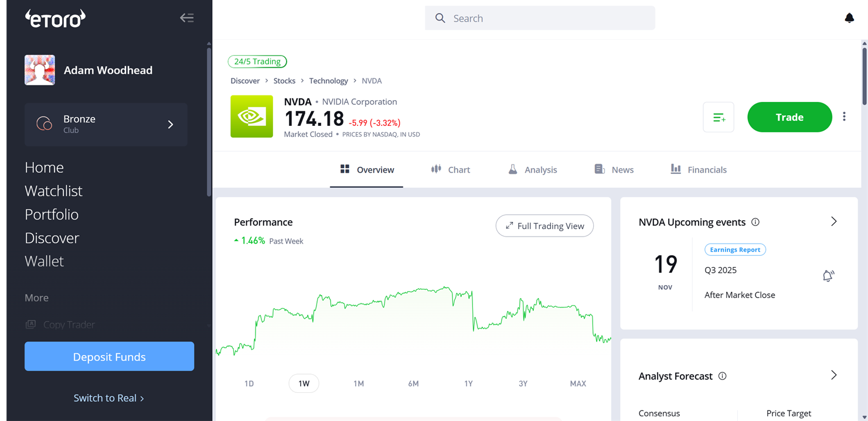Set an alert with the earnings bell icon
The image size is (868, 421).
[828, 276]
